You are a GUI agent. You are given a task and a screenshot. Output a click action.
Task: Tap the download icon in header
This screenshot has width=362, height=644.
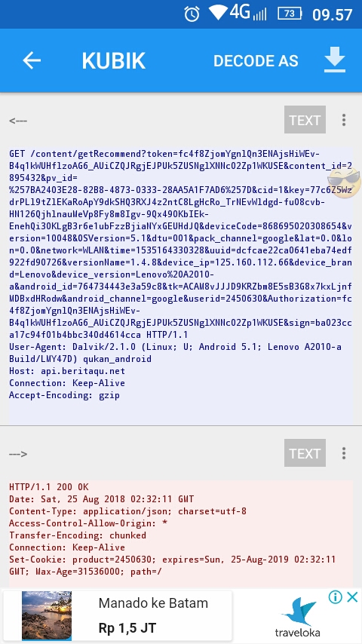click(x=334, y=60)
